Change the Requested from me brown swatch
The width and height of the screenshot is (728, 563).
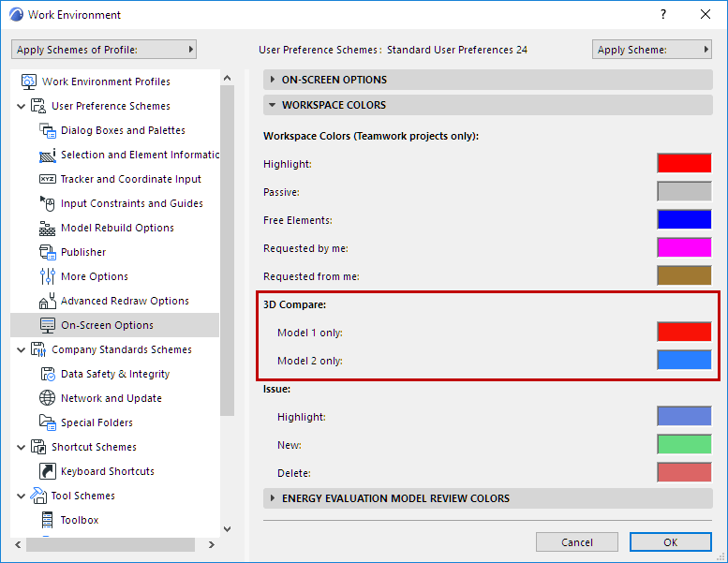pos(684,275)
